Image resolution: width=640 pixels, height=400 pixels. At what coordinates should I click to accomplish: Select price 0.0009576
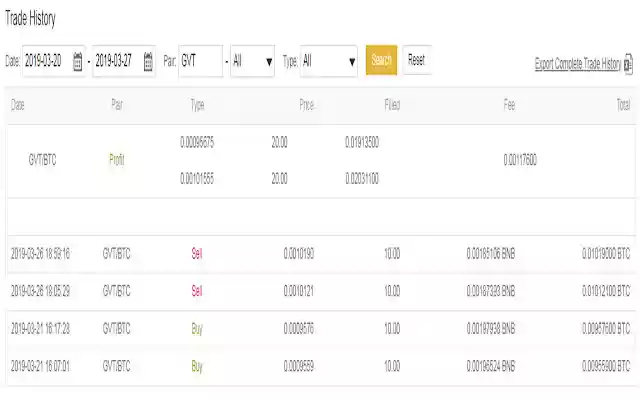coord(299,328)
